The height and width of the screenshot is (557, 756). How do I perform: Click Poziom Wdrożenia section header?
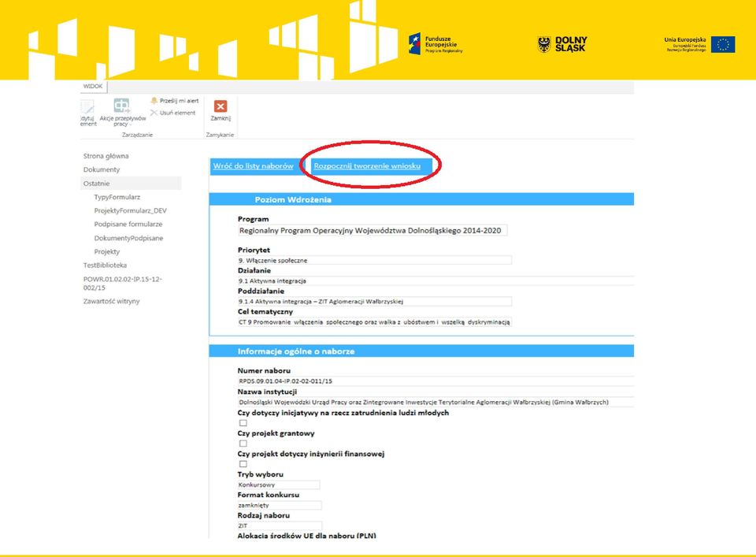click(x=421, y=199)
